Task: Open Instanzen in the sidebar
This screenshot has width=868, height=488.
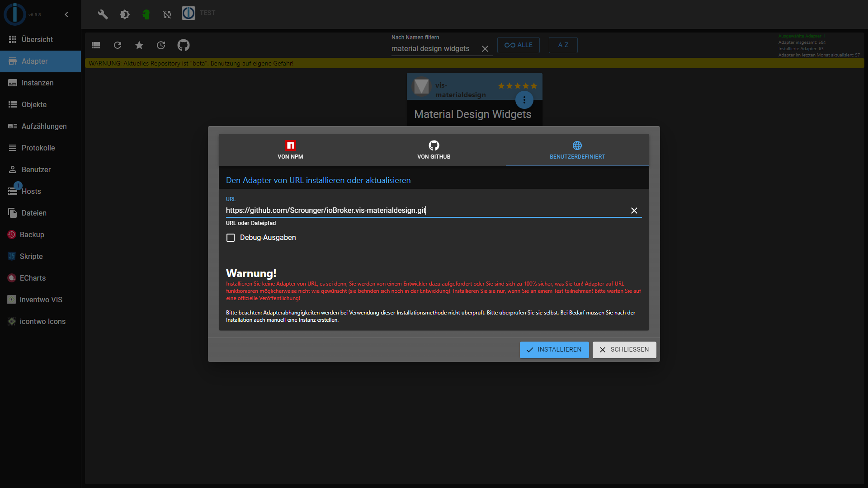Action: pos(38,83)
